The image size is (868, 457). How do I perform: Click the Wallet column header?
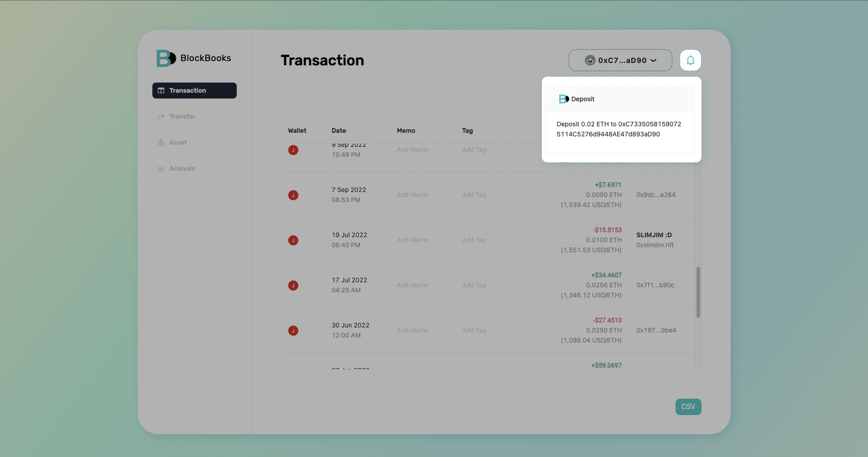coord(297,130)
